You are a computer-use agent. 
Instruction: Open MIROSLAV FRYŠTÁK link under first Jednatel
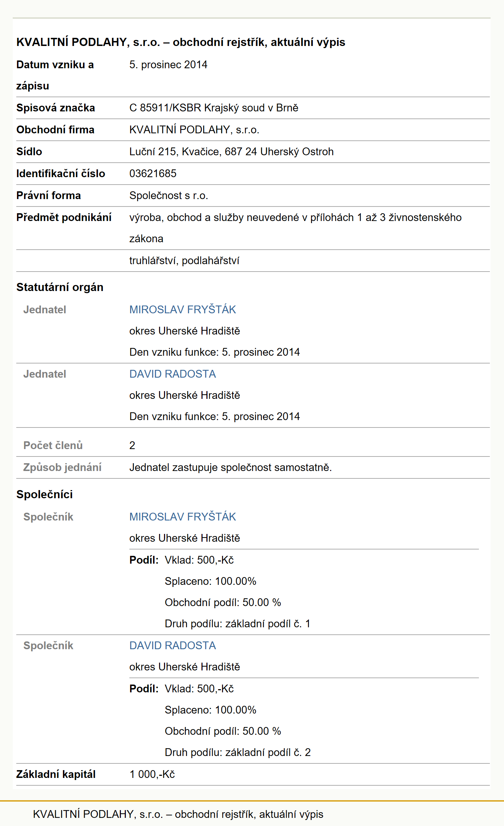pyautogui.click(x=182, y=309)
